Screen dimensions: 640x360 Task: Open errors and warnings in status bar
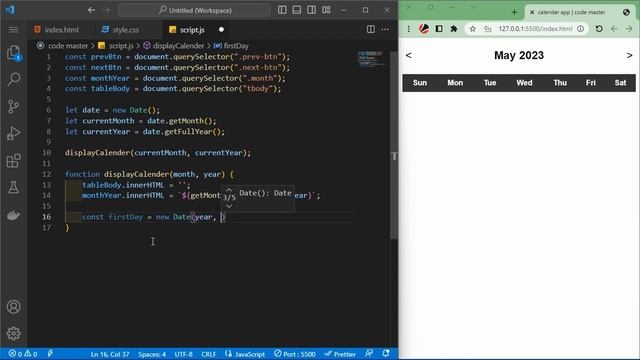[x=23, y=354]
